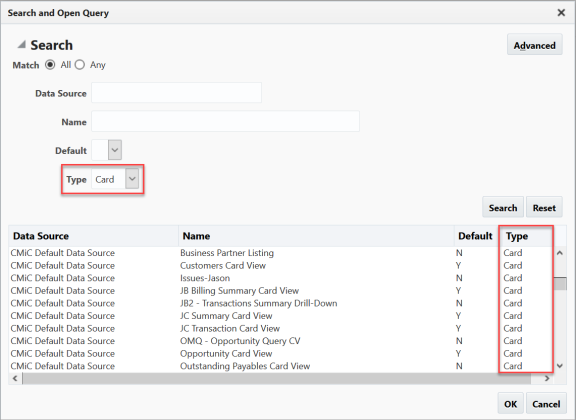The height and width of the screenshot is (420, 576).
Task: Click the Data Source input field
Action: 176,93
